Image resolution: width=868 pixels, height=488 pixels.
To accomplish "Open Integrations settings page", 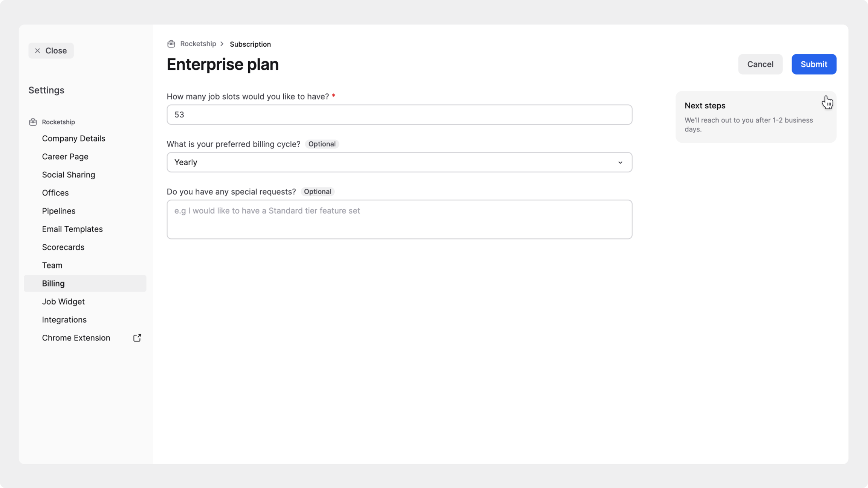I will (x=64, y=320).
